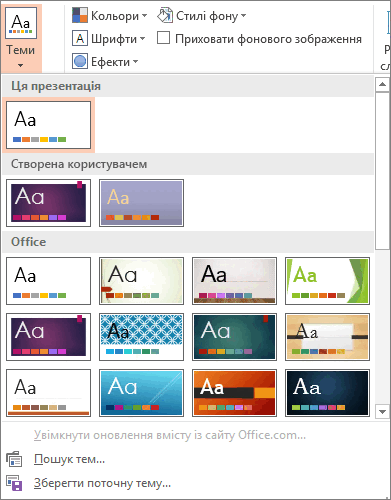Image resolution: width=391 pixels, height=500 pixels.
Task: Click the Кольори color palette icon
Action: (80, 15)
